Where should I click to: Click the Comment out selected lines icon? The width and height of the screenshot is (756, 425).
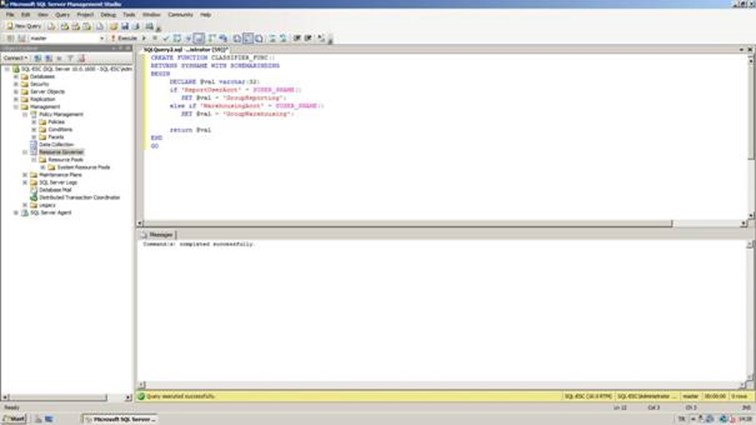[x=272, y=38]
